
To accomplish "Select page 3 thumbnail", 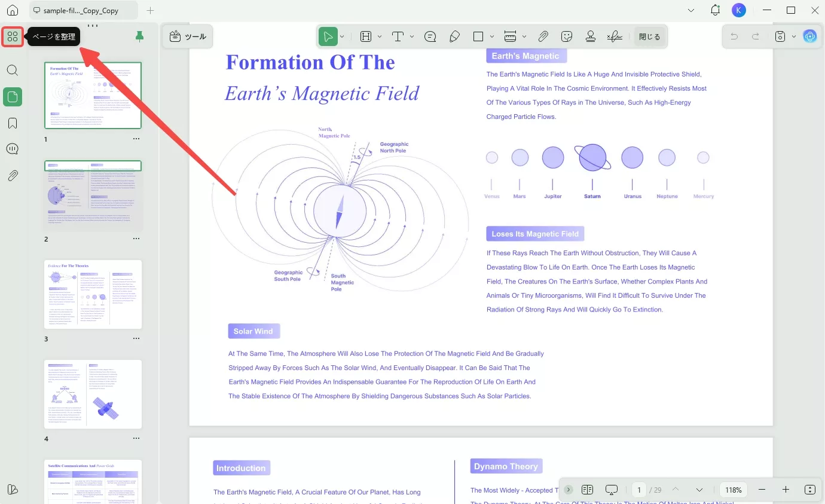I will (93, 294).
